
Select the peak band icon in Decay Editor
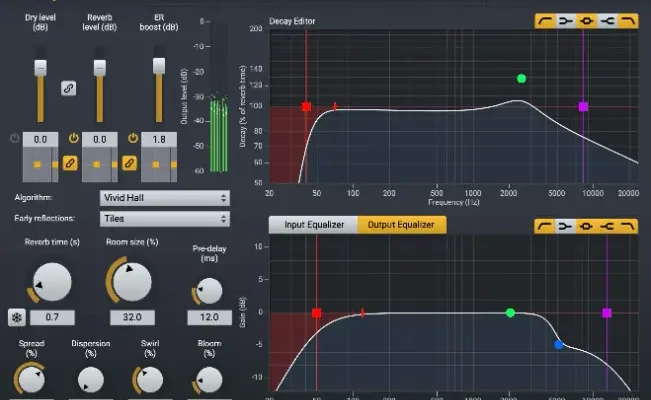pyautogui.click(x=587, y=20)
